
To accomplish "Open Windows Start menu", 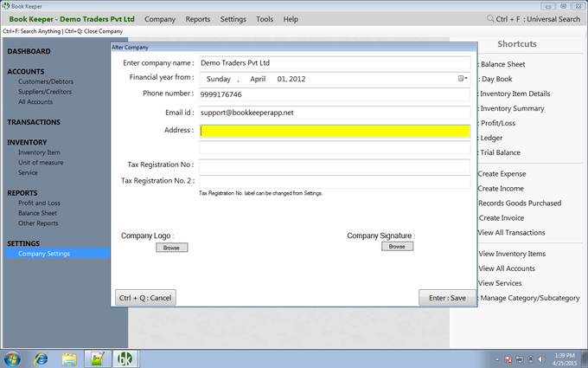I will pos(12,359).
